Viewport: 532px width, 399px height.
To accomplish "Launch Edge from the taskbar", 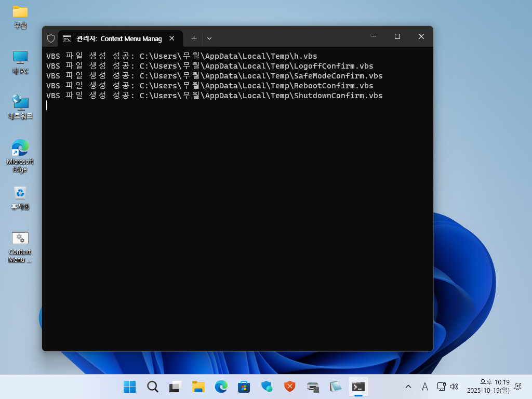I will [221, 387].
